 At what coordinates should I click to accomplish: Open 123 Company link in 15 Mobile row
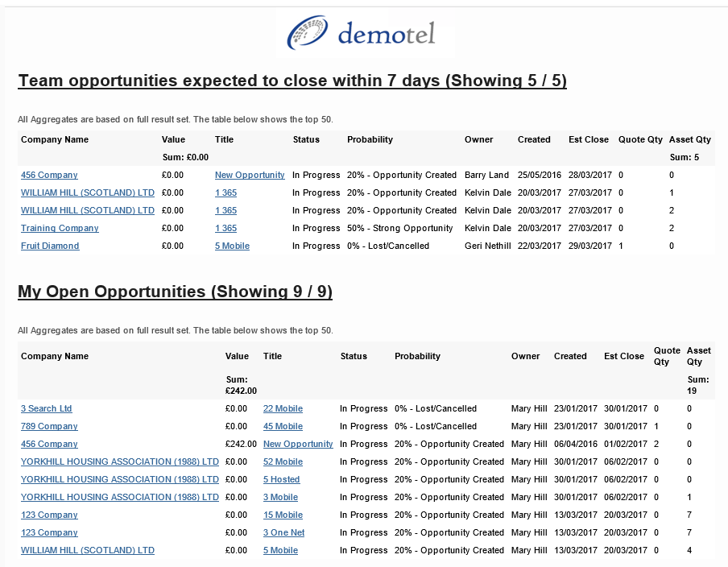(x=49, y=515)
